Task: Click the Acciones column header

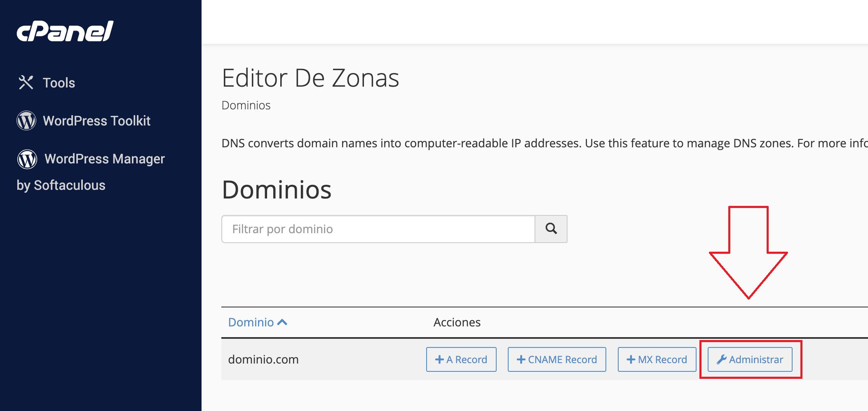Action: pos(457,322)
